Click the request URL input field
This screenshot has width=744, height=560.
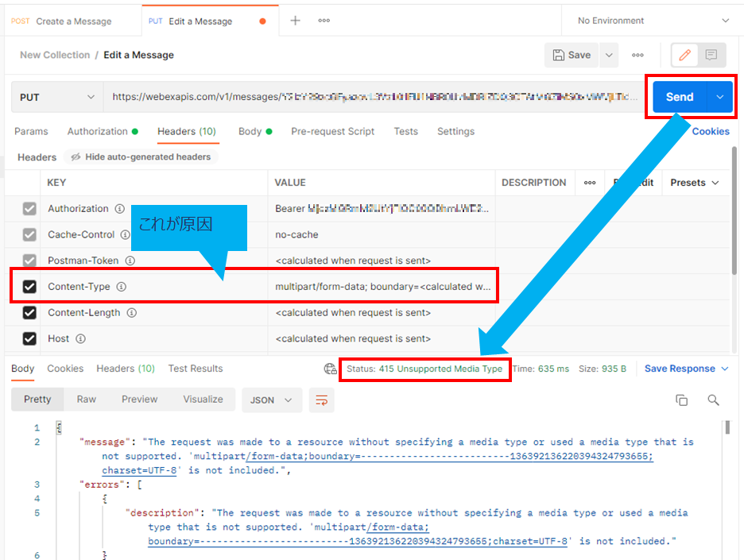[x=358, y=96]
